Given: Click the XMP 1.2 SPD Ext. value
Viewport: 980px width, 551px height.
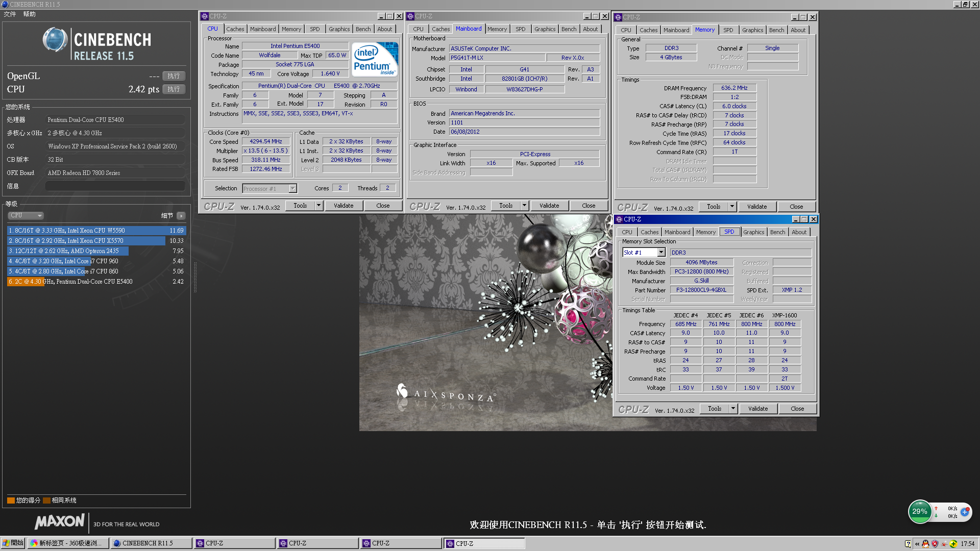Looking at the screenshot, I should point(792,290).
